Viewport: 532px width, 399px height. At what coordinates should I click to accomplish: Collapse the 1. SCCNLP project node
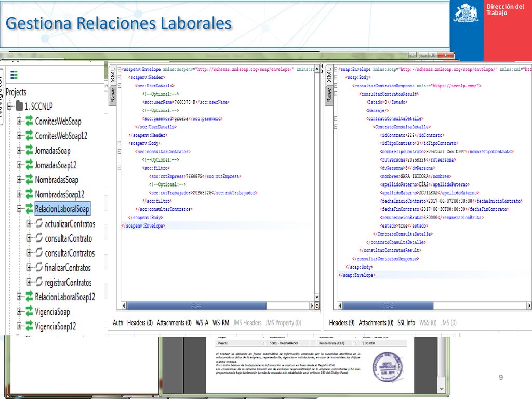tap(9, 106)
